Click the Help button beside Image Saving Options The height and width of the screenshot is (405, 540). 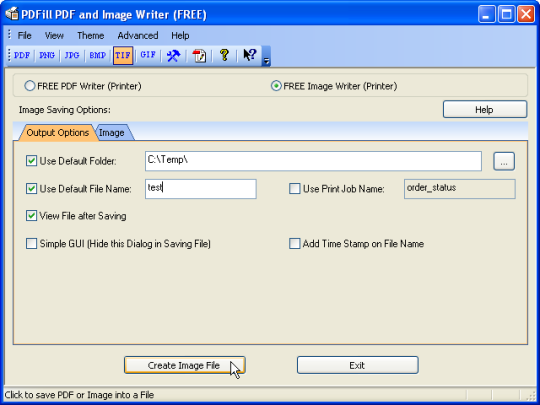coord(485,110)
